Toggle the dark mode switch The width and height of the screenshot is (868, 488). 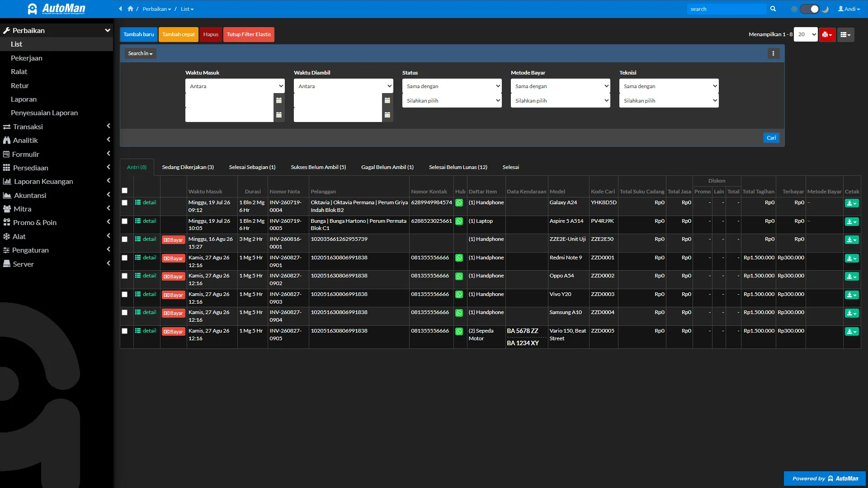coord(810,9)
